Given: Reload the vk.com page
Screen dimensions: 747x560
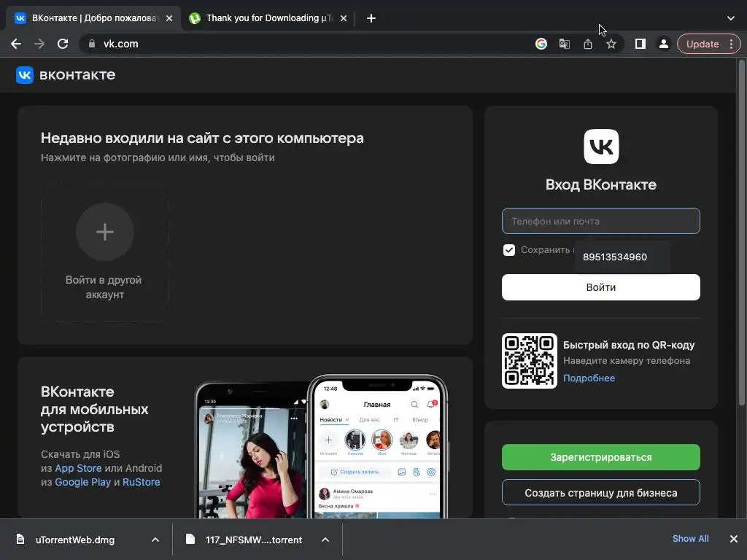Looking at the screenshot, I should [63, 44].
